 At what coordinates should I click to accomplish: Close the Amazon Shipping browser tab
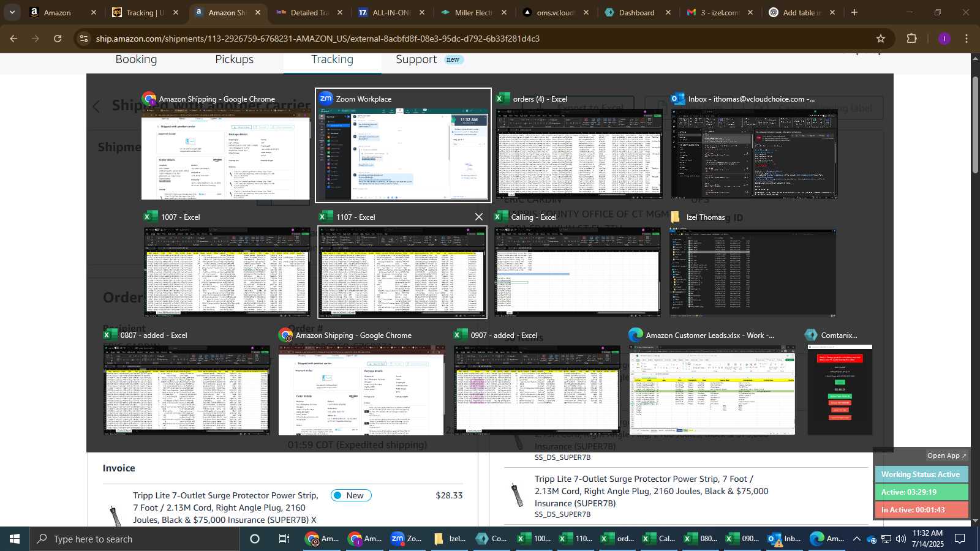pos(258,12)
